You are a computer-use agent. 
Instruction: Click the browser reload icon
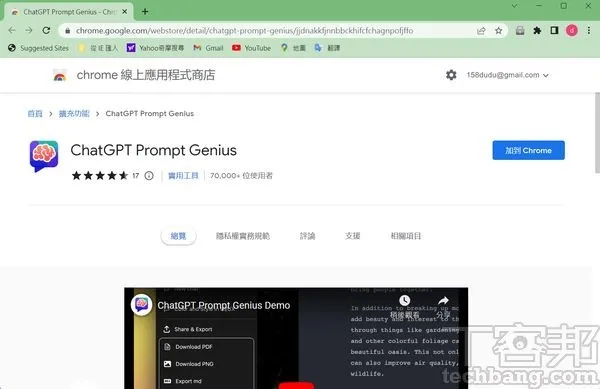46,31
